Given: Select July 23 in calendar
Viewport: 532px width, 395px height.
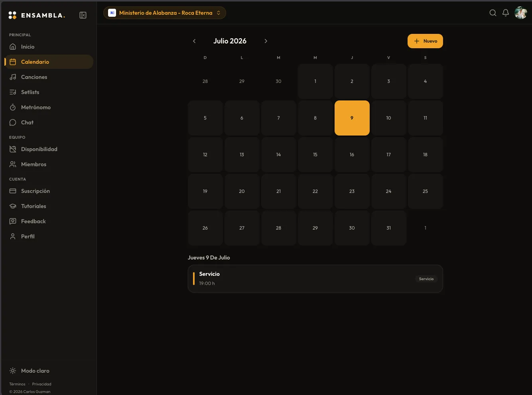Looking at the screenshot, I should point(352,191).
